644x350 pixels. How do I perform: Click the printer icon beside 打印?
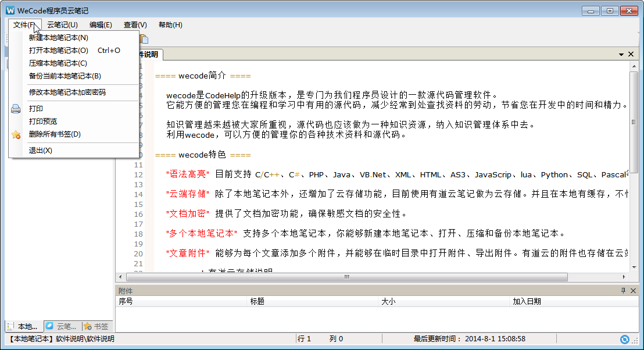point(16,109)
